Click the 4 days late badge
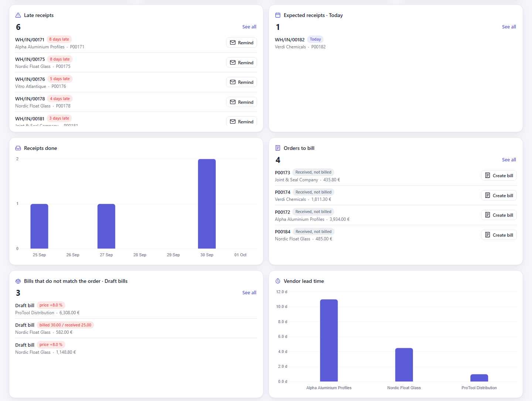The image size is (532, 401). click(x=60, y=99)
